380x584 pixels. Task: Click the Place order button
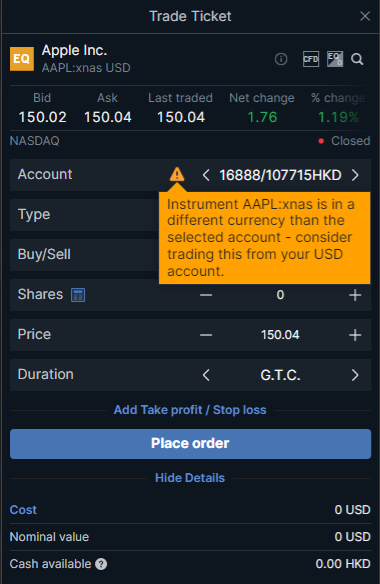tap(190, 444)
